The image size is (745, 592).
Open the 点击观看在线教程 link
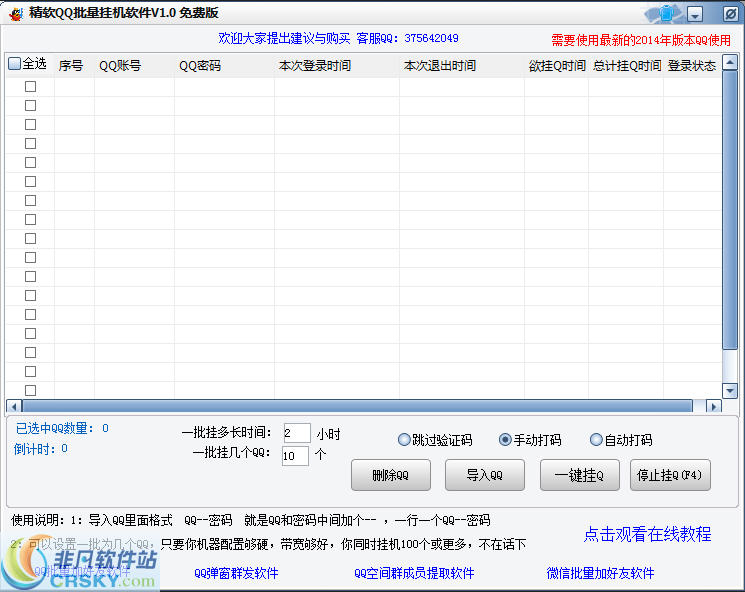pyautogui.click(x=647, y=534)
